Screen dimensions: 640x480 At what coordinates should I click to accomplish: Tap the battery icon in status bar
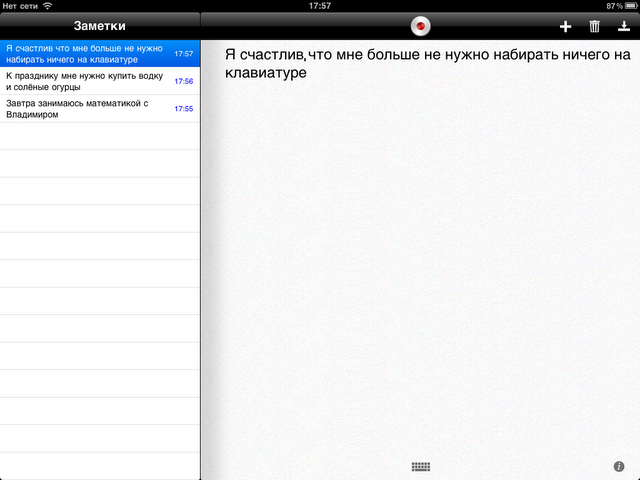[628, 6]
